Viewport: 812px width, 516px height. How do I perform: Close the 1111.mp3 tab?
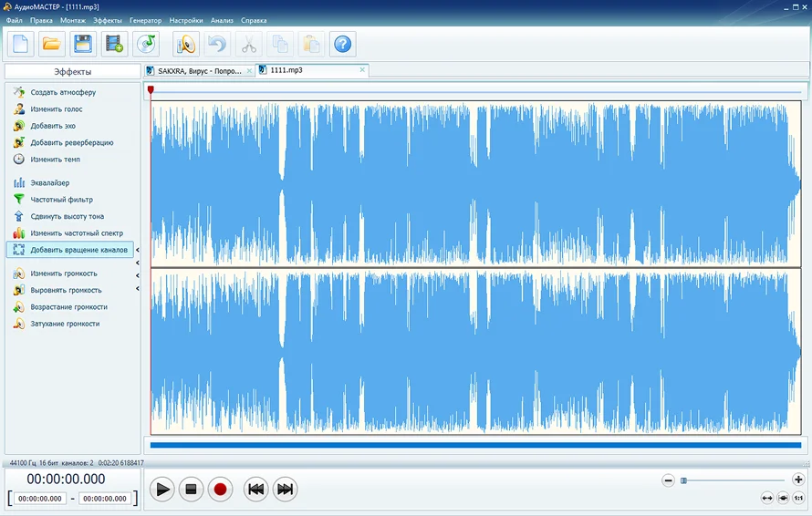tap(362, 70)
